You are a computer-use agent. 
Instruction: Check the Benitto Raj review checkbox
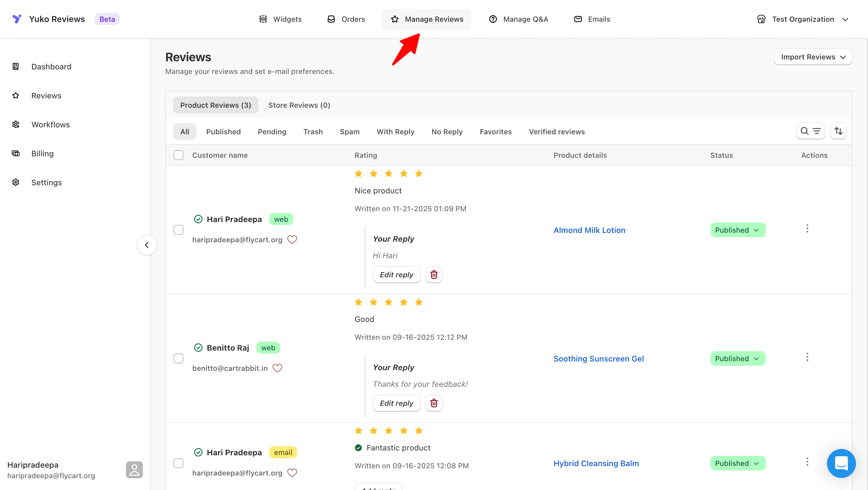click(178, 358)
